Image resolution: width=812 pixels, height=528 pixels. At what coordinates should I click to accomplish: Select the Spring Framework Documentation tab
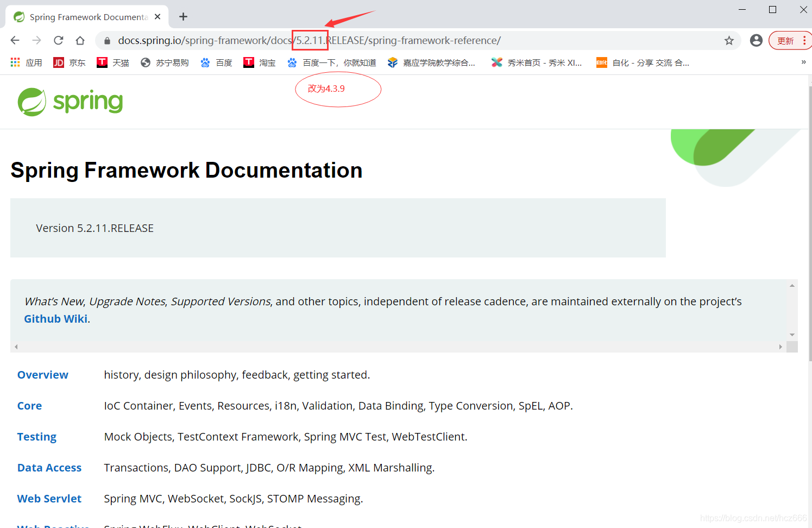point(87,17)
